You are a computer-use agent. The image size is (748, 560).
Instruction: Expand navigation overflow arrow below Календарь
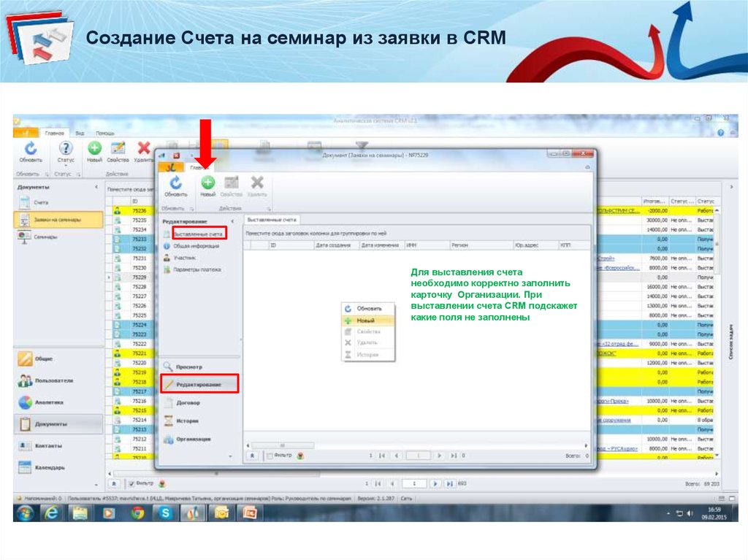click(x=96, y=485)
